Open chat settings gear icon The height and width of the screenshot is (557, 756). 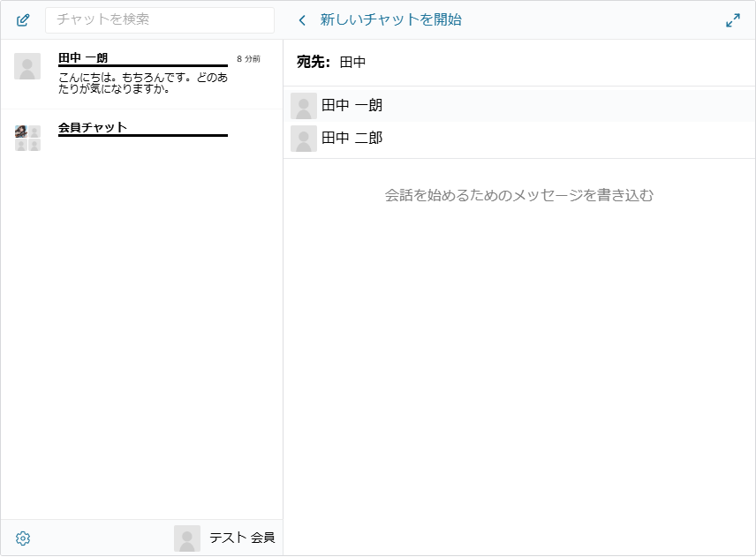[x=23, y=538]
